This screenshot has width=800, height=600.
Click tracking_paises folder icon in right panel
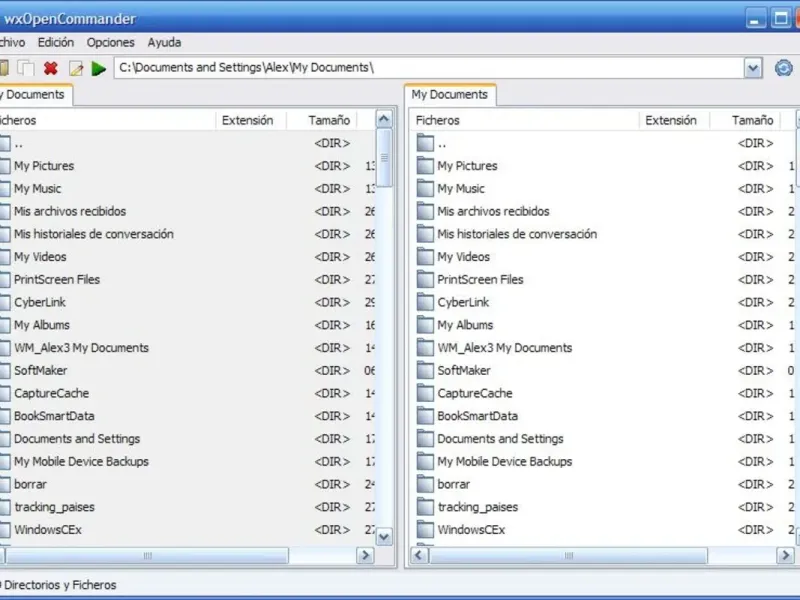(x=425, y=507)
